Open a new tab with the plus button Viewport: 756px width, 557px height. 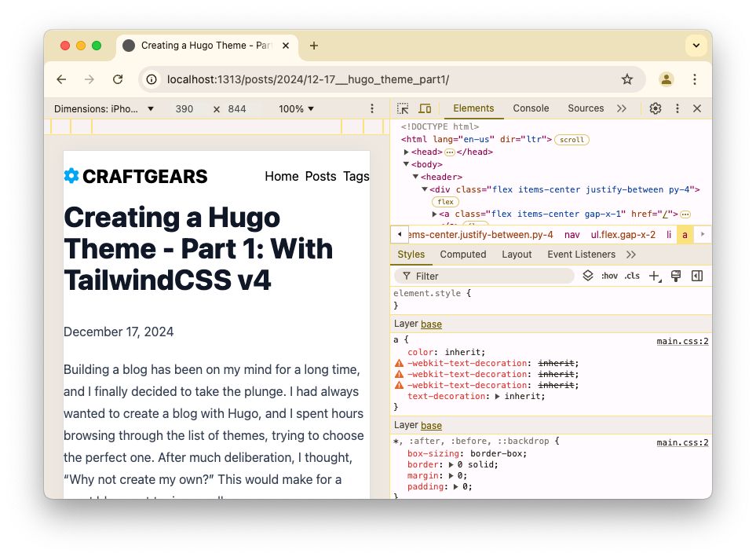pos(314,46)
